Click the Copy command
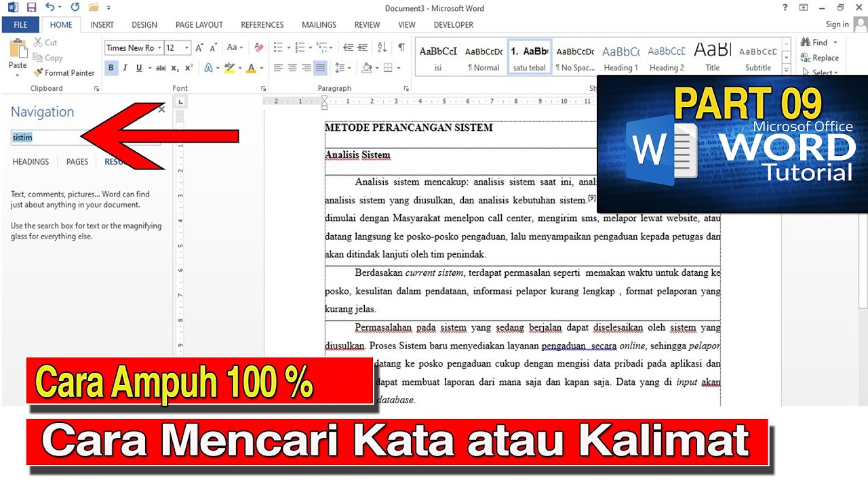 point(48,58)
